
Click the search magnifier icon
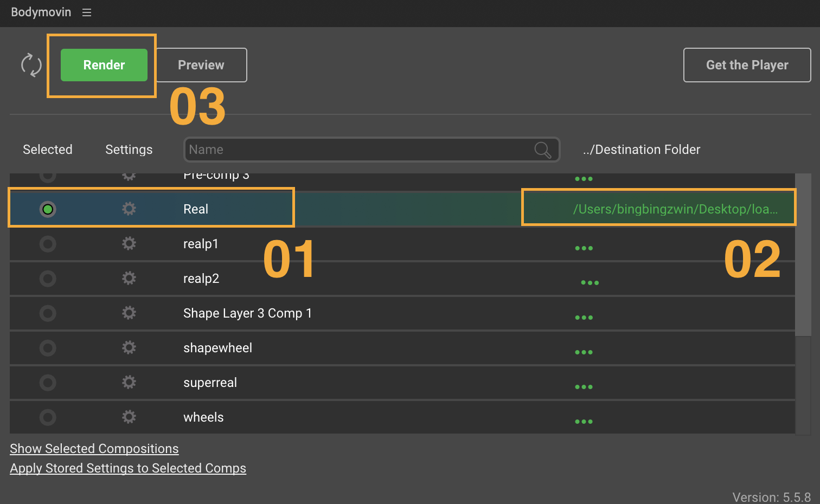[542, 150]
